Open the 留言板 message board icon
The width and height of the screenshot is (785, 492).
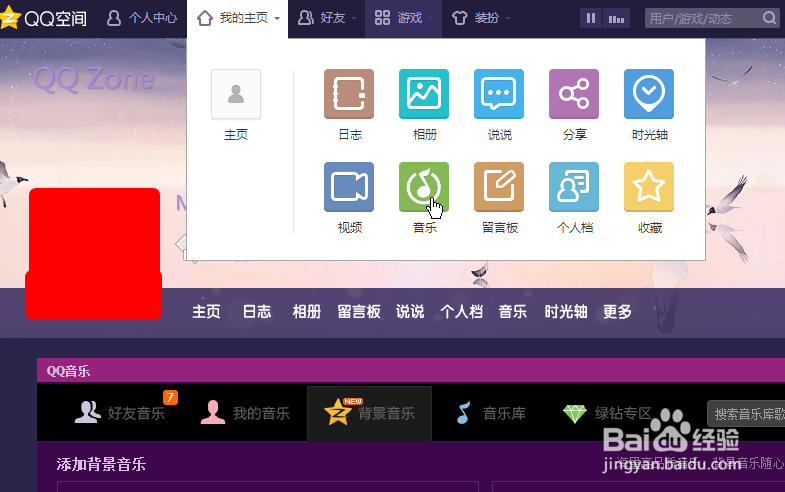point(499,187)
